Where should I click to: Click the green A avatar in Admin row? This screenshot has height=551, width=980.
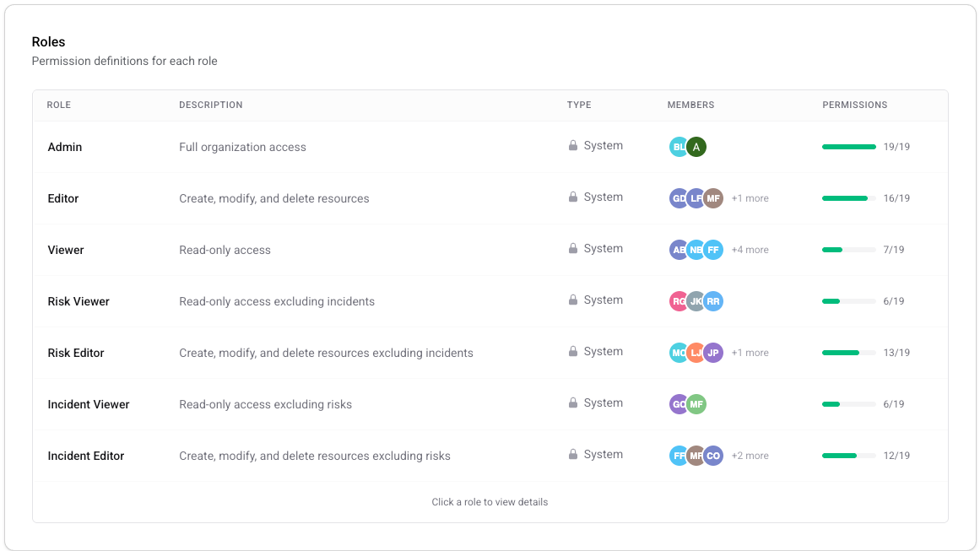point(696,147)
